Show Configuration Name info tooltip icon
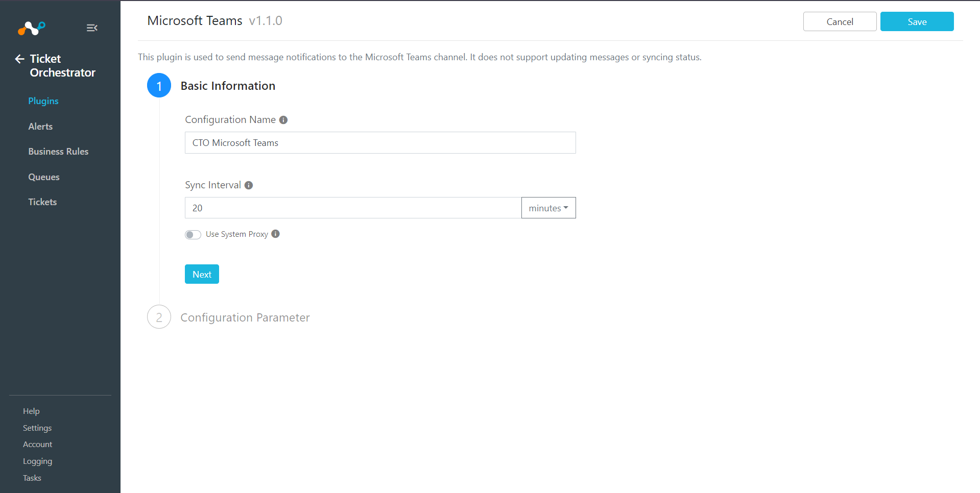Screen dimensions: 980x493 click(283, 120)
